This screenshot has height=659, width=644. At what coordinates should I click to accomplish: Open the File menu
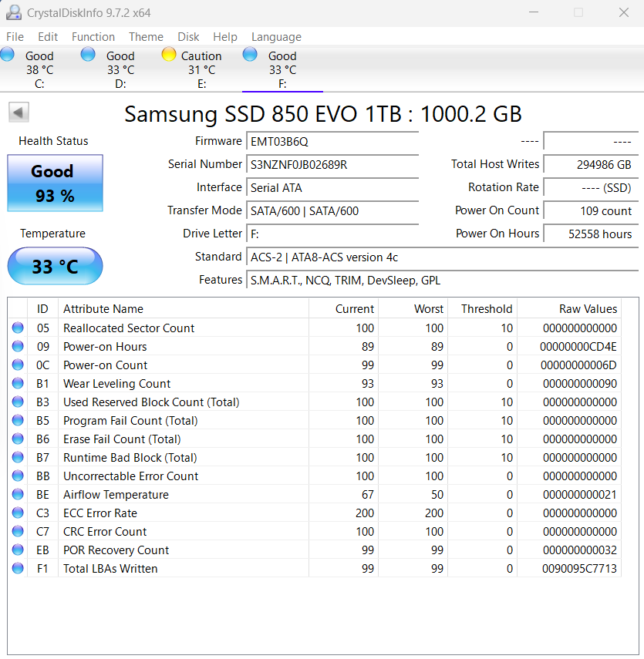[15, 37]
